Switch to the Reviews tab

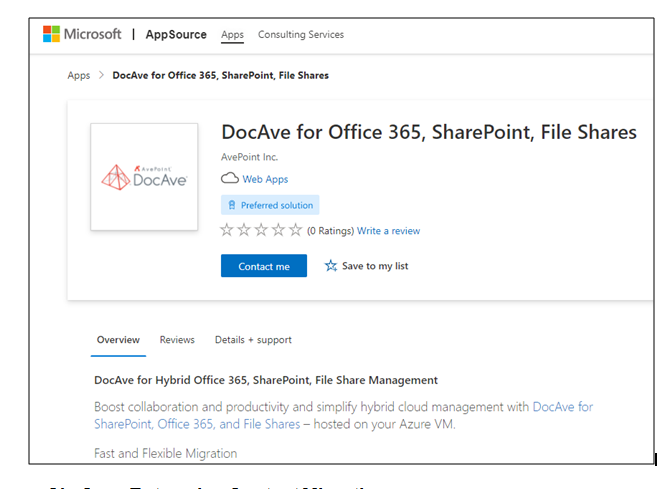177,340
